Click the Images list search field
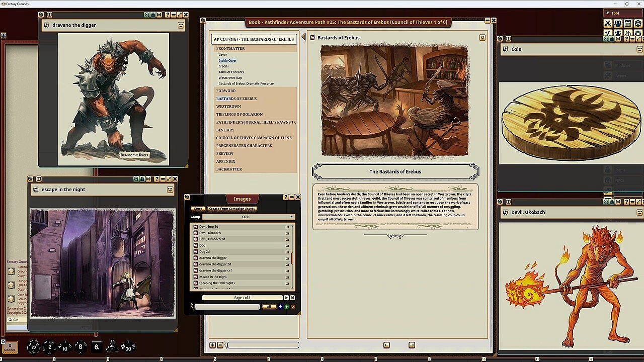 coord(227,307)
